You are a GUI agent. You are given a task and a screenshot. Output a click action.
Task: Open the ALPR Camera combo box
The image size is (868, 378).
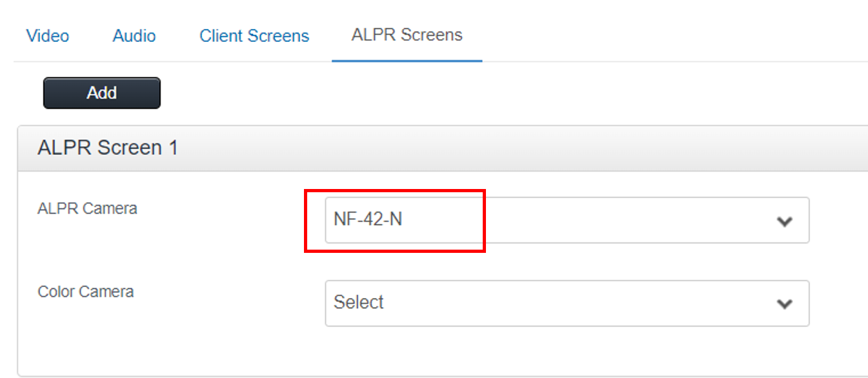567,220
